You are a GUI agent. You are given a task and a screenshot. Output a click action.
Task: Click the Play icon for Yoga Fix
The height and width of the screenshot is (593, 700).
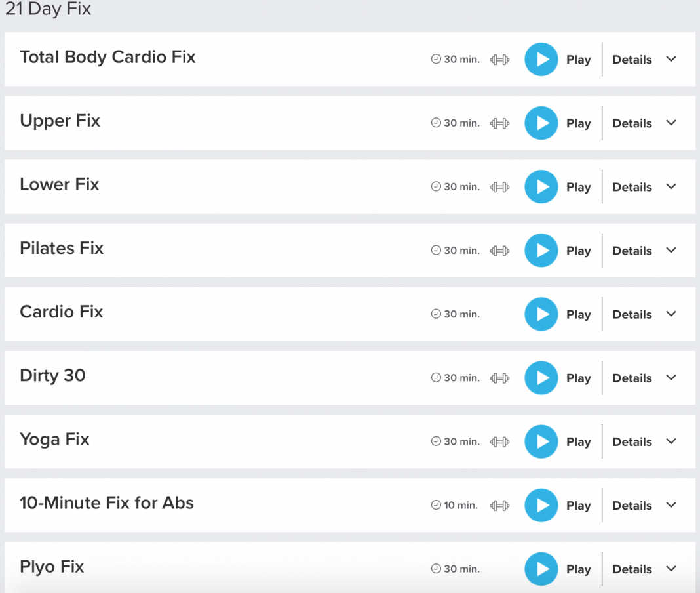pyautogui.click(x=541, y=441)
